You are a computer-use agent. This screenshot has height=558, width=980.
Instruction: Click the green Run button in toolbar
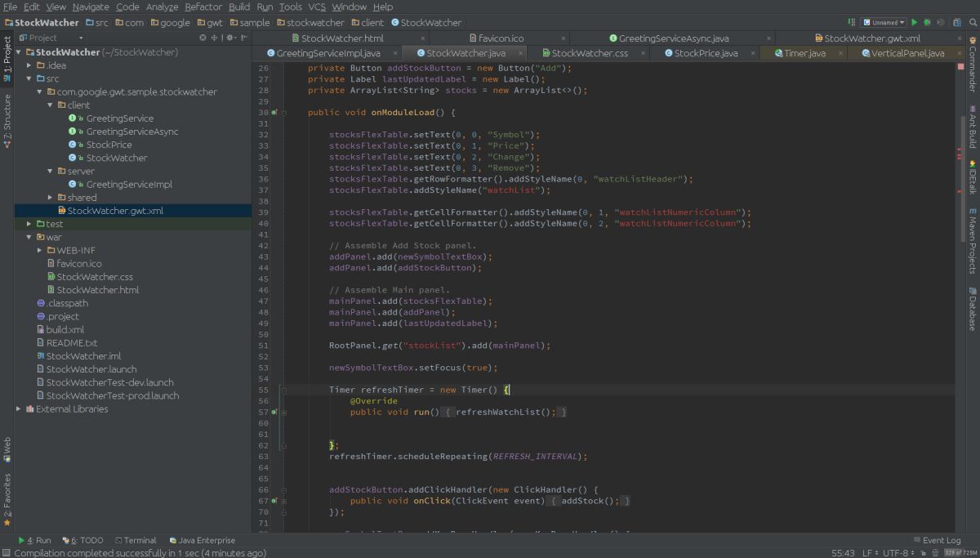[x=915, y=23]
